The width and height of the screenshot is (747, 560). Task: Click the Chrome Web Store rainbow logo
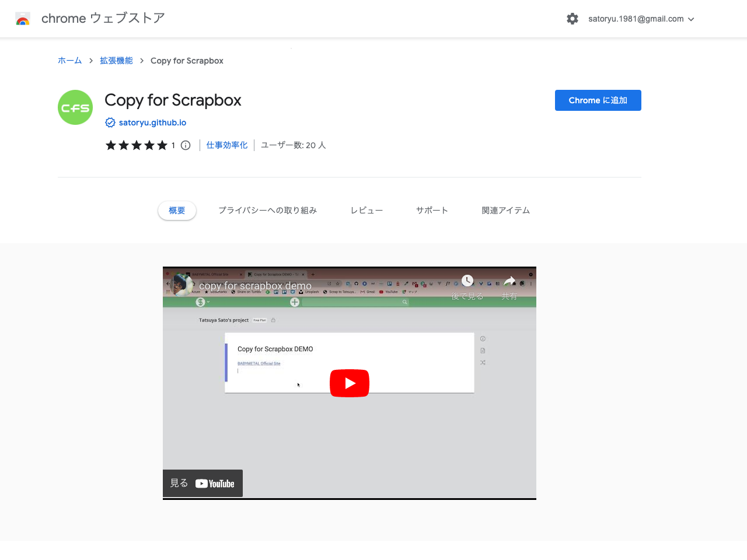click(x=23, y=19)
